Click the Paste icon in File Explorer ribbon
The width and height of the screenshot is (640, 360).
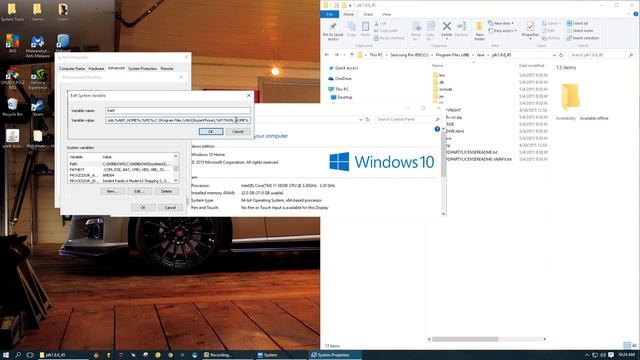tap(365, 29)
